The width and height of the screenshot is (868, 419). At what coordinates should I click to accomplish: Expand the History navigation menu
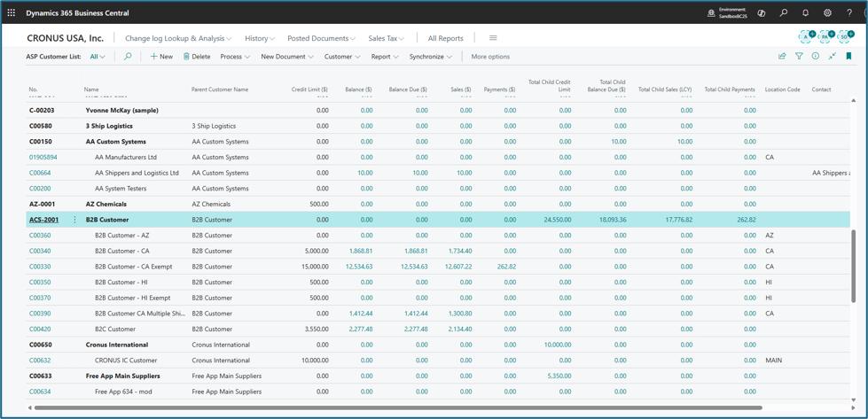[x=260, y=39]
